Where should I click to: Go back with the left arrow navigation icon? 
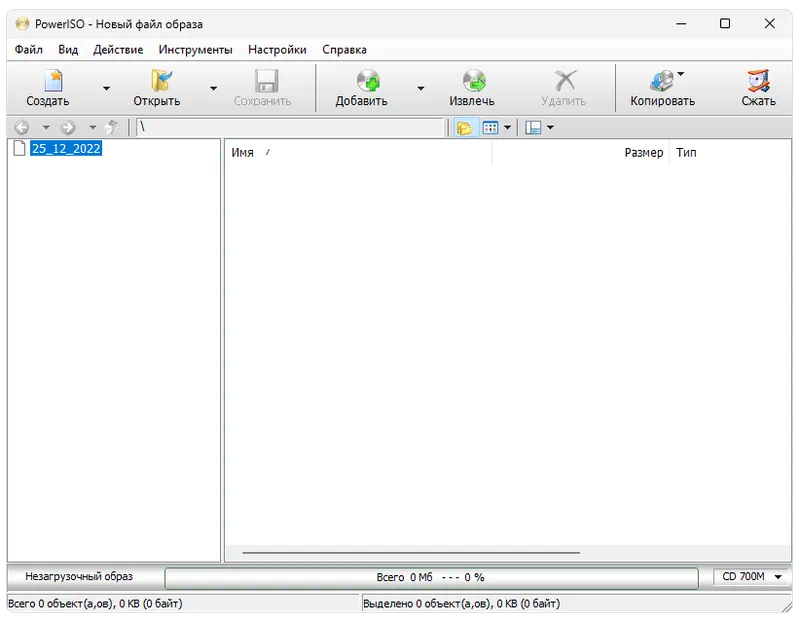pos(22,127)
